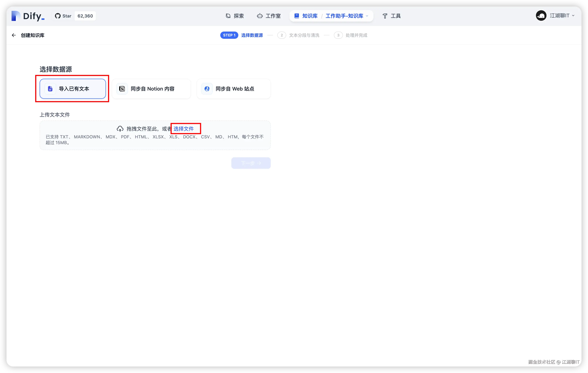
Task: Click the 工具 tools icon
Action: pos(385,16)
